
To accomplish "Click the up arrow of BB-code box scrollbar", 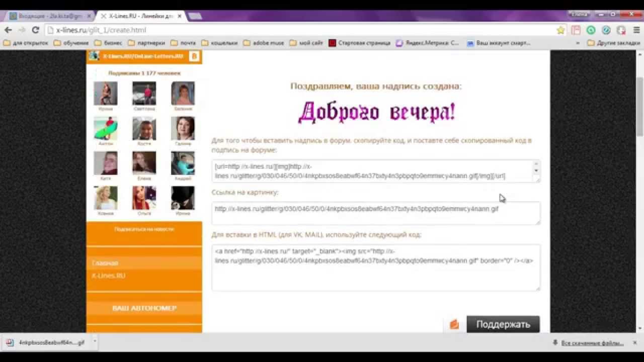I will [x=536, y=163].
